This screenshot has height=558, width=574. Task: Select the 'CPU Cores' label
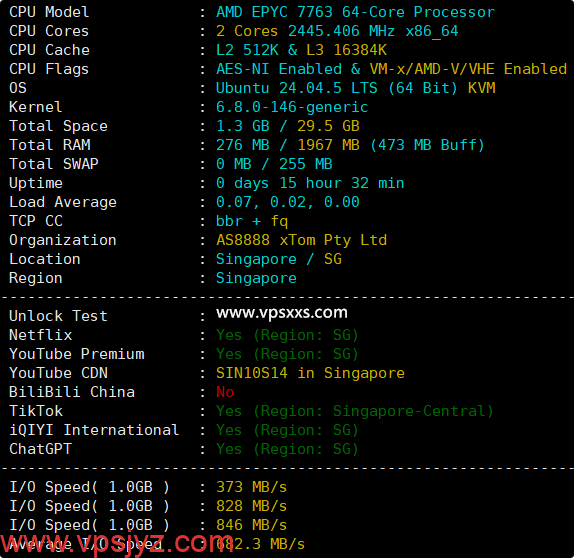coord(49,31)
